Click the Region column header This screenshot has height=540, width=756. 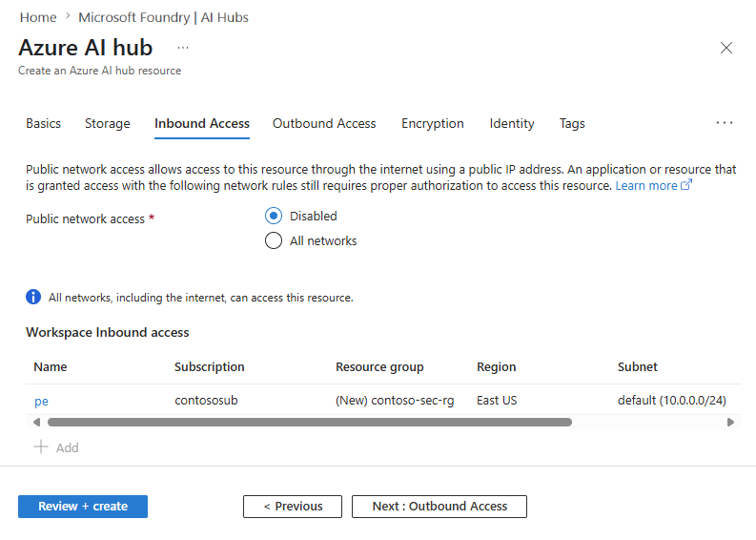tap(496, 366)
